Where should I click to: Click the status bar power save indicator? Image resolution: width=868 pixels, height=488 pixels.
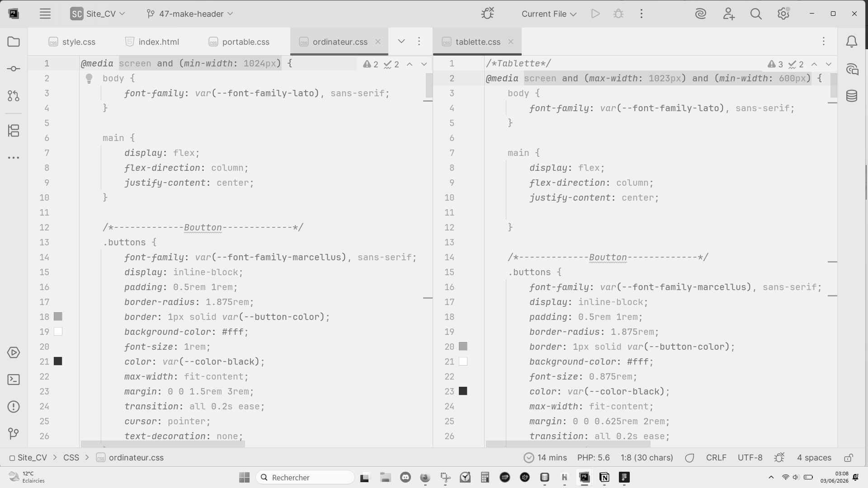689,458
